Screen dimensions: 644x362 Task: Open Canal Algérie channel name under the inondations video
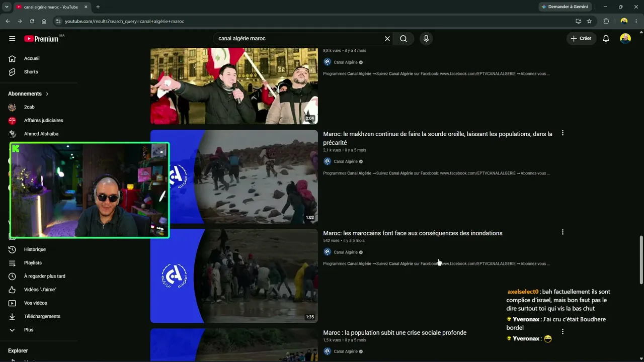coord(346,252)
